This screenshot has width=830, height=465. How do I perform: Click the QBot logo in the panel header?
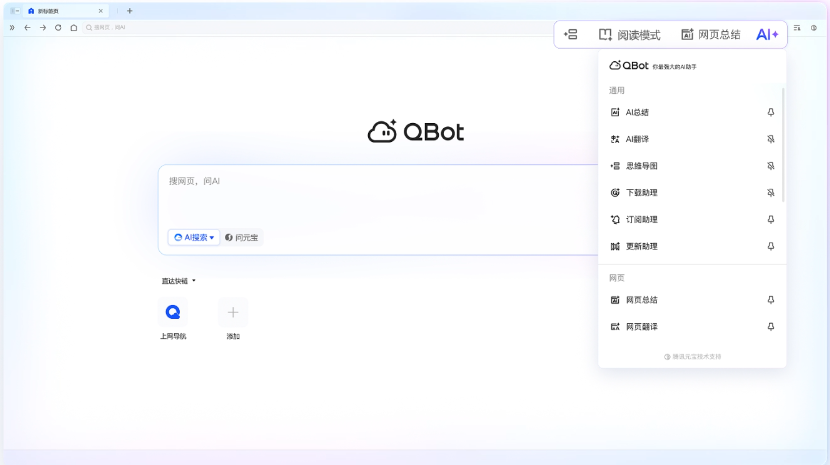click(x=628, y=65)
